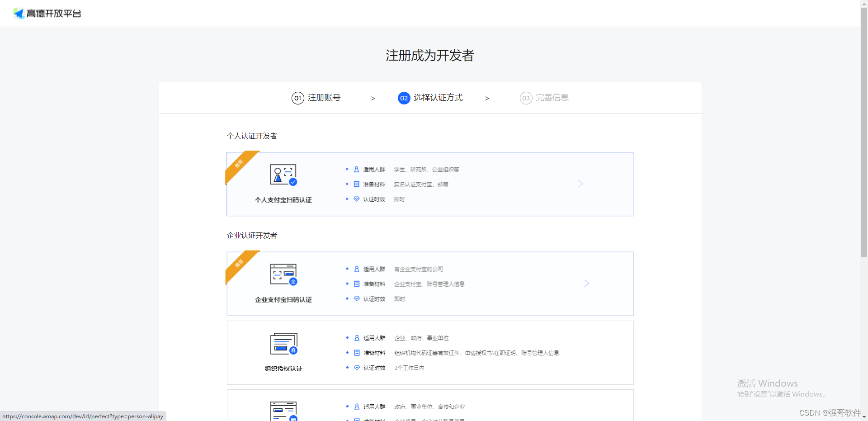Viewport: 868px width, 421px height.
Task: Open enterprise Alipay certification via right chevron
Action: pyautogui.click(x=587, y=284)
